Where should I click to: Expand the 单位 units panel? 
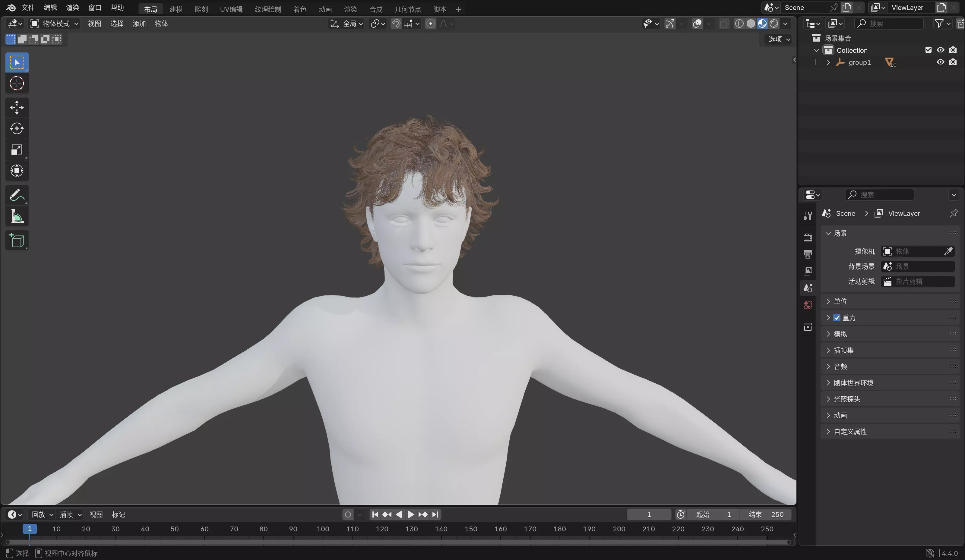[890, 301]
